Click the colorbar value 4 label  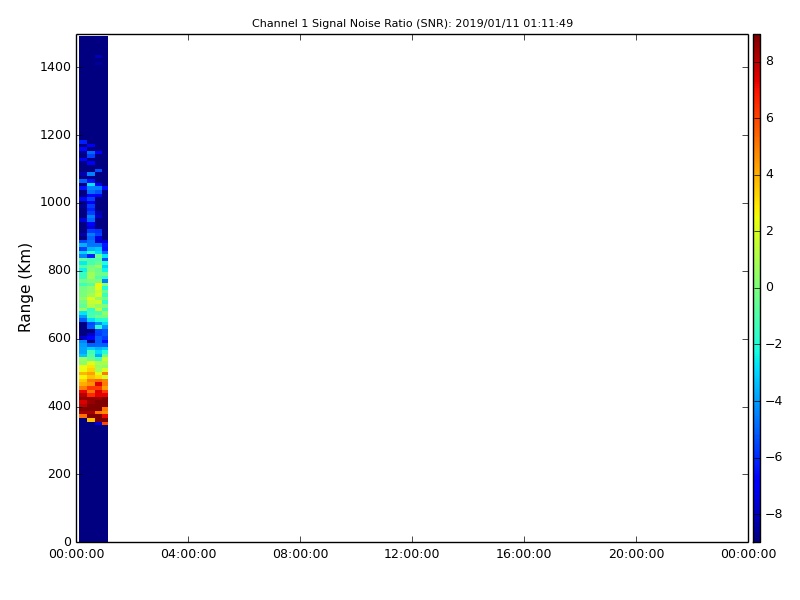click(x=770, y=174)
